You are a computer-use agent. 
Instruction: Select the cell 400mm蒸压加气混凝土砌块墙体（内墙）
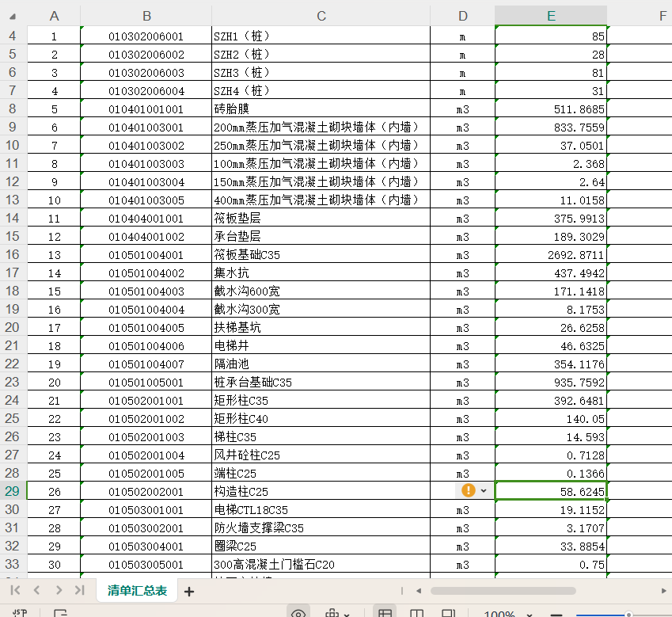(321, 200)
